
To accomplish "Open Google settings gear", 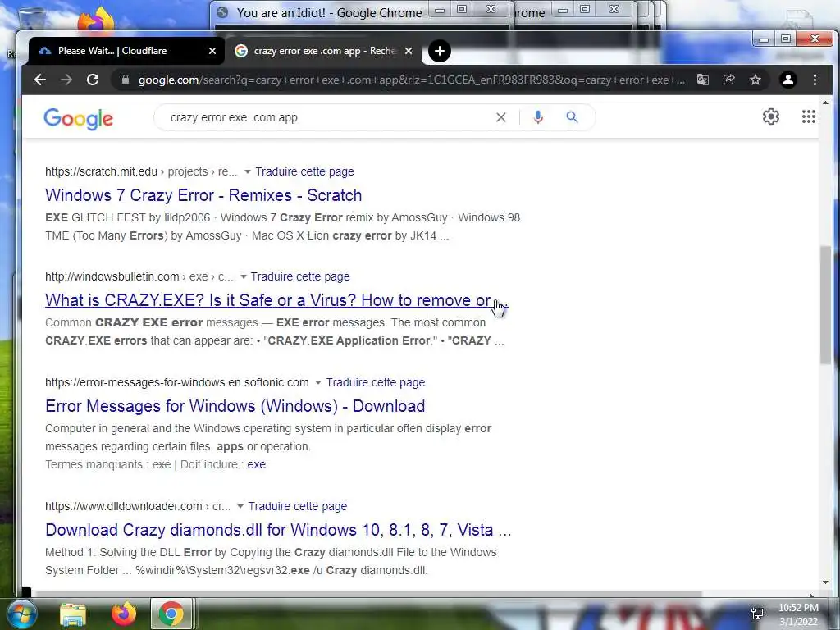I will click(771, 116).
